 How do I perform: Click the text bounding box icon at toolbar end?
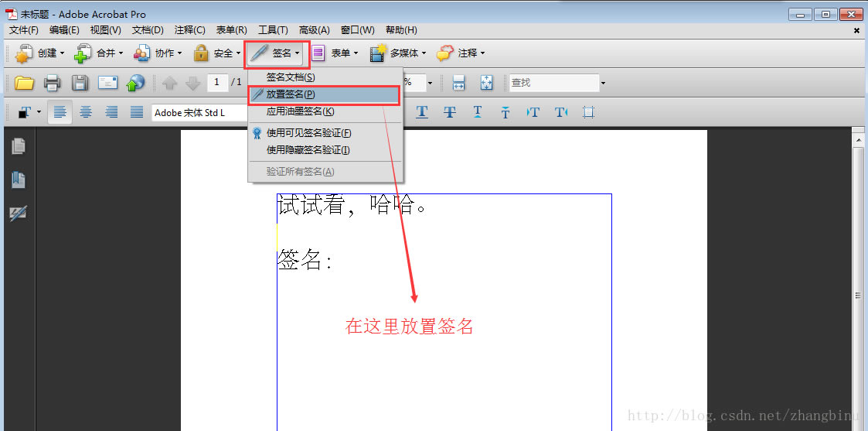pos(588,112)
